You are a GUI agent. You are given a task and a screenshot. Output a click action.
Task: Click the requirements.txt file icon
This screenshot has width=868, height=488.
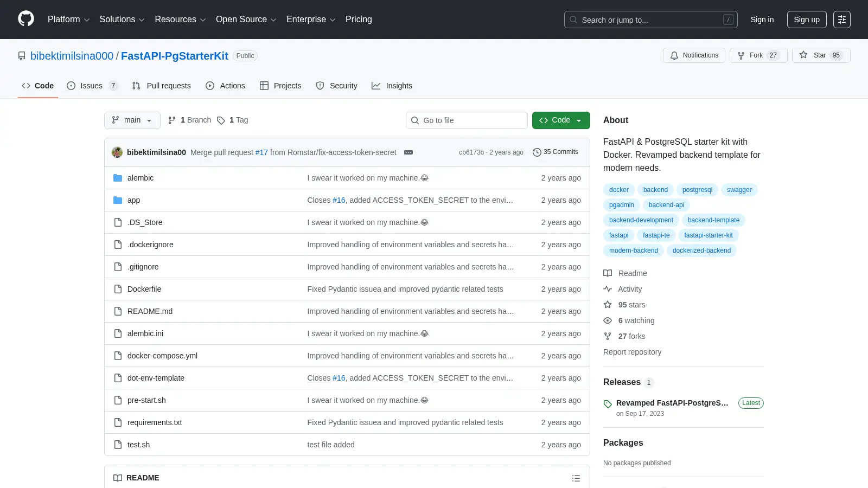click(118, 422)
